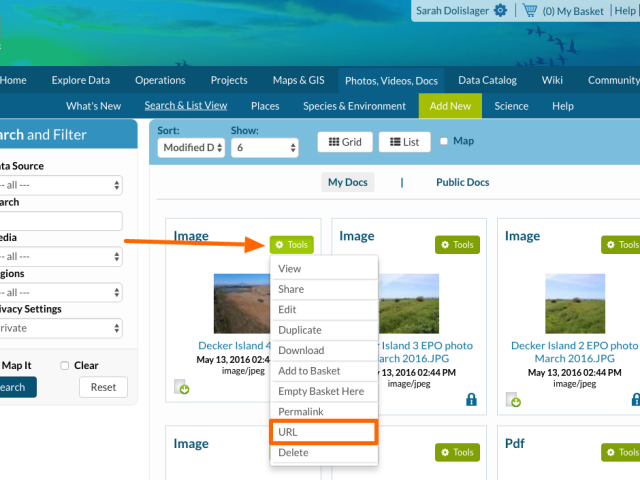Click the Add New button

click(450, 106)
